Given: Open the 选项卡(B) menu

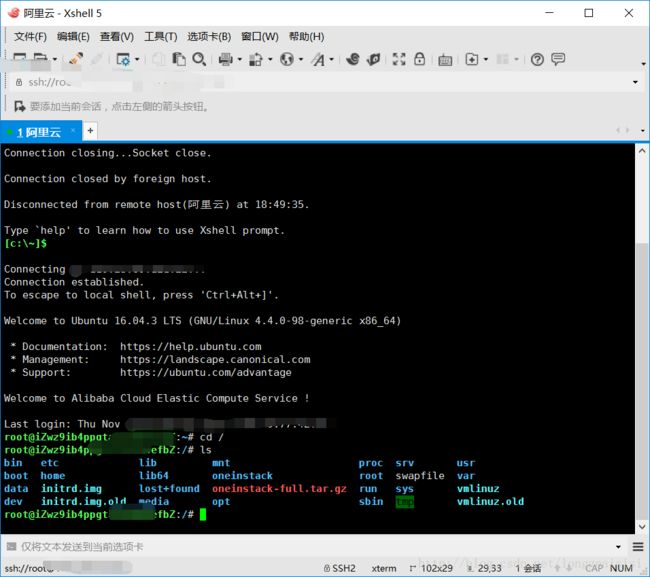Looking at the screenshot, I should pyautogui.click(x=209, y=37).
